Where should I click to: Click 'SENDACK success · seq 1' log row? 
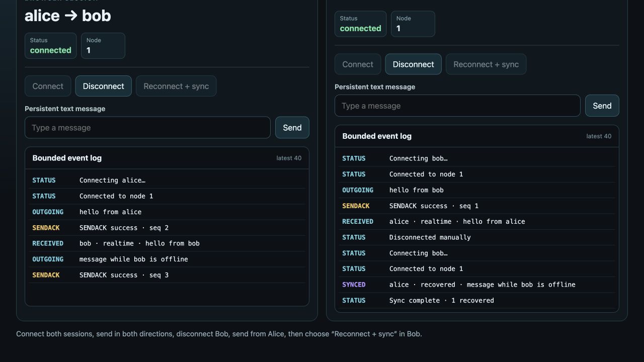coord(477,206)
